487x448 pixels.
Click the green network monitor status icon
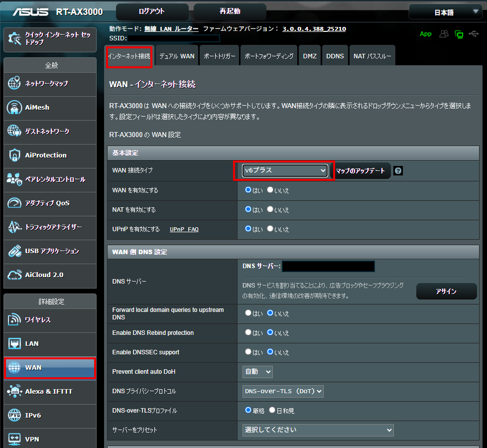click(x=459, y=34)
